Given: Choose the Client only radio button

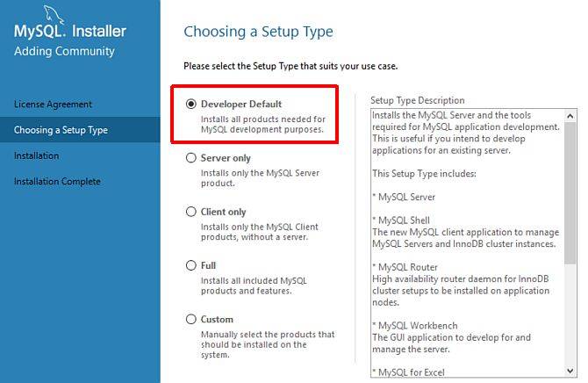Looking at the screenshot, I should coord(191,212).
